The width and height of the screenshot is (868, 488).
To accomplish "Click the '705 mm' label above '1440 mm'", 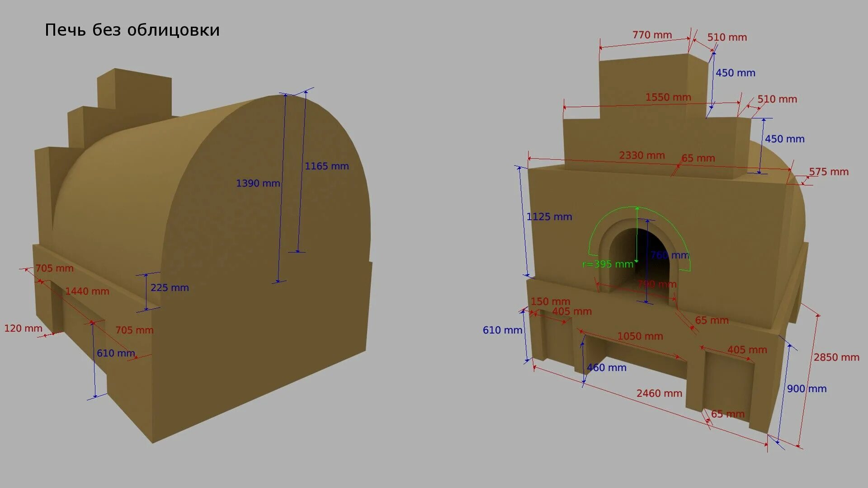I will coord(54,268).
